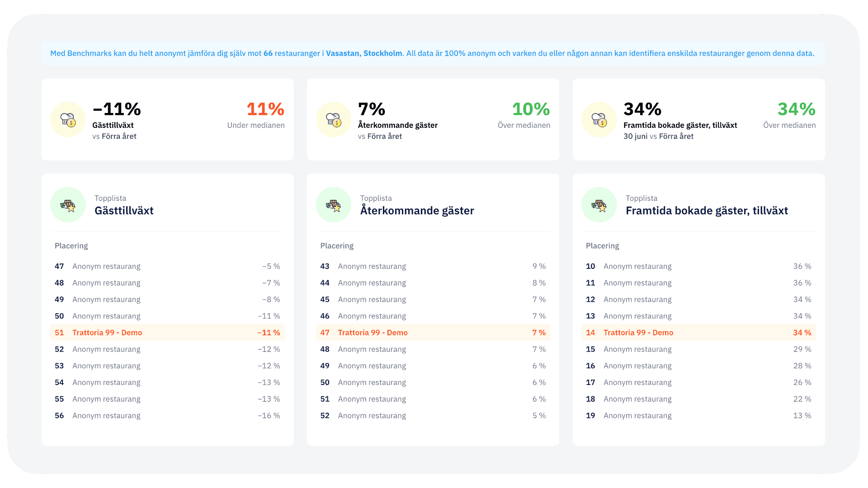
Task: Click the green topplista icon for Framtida bokade gäster, tillväxt
Action: pos(599,205)
